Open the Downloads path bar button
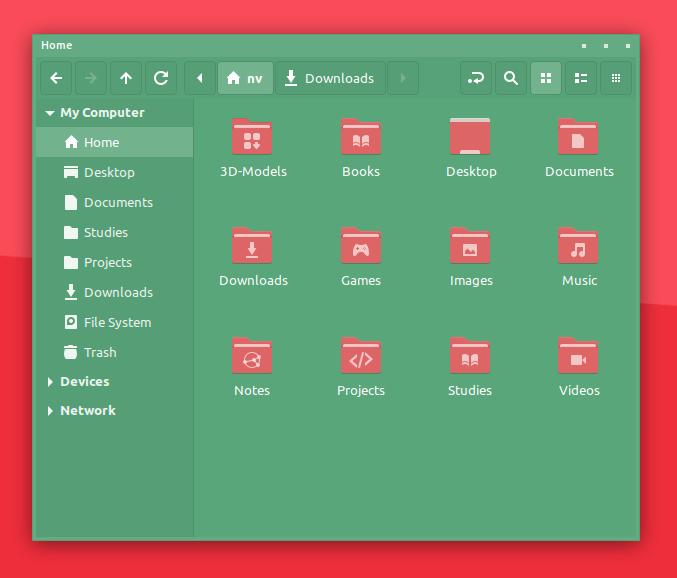677x578 pixels. tap(330, 78)
